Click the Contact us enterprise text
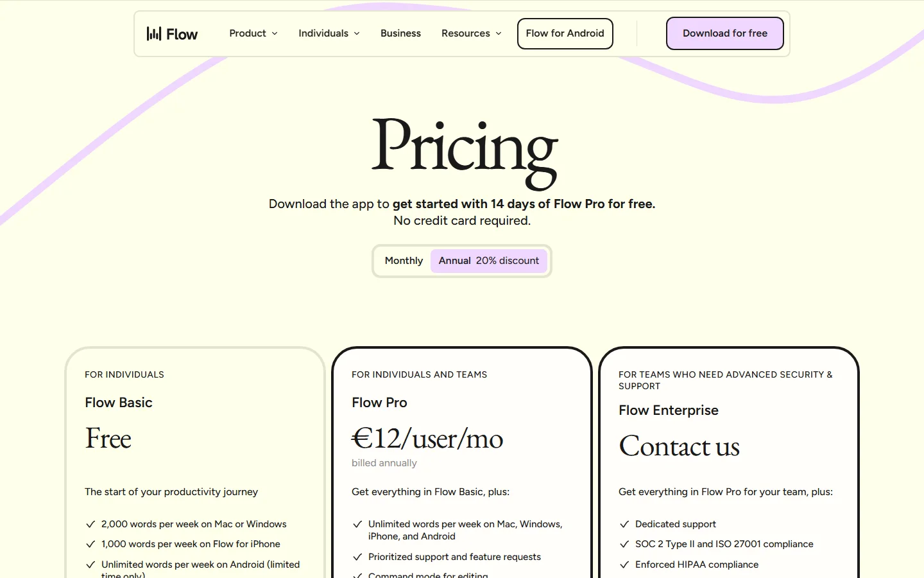 tap(679, 446)
